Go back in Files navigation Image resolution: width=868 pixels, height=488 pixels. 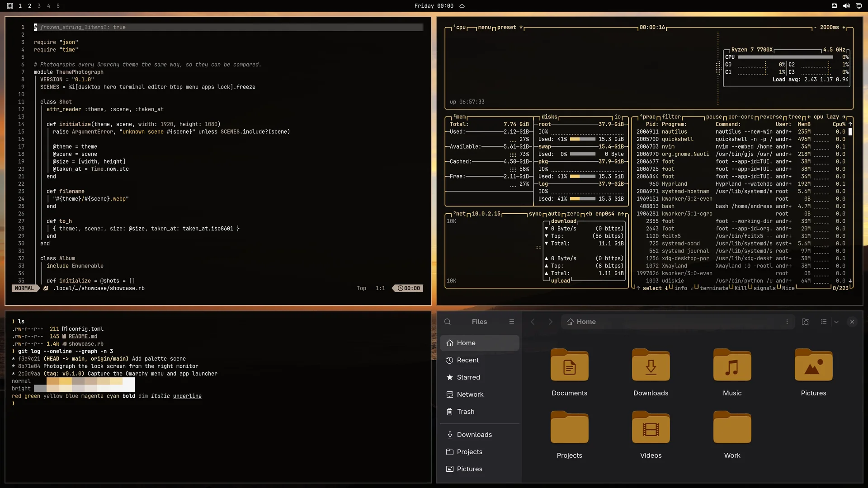(x=533, y=322)
